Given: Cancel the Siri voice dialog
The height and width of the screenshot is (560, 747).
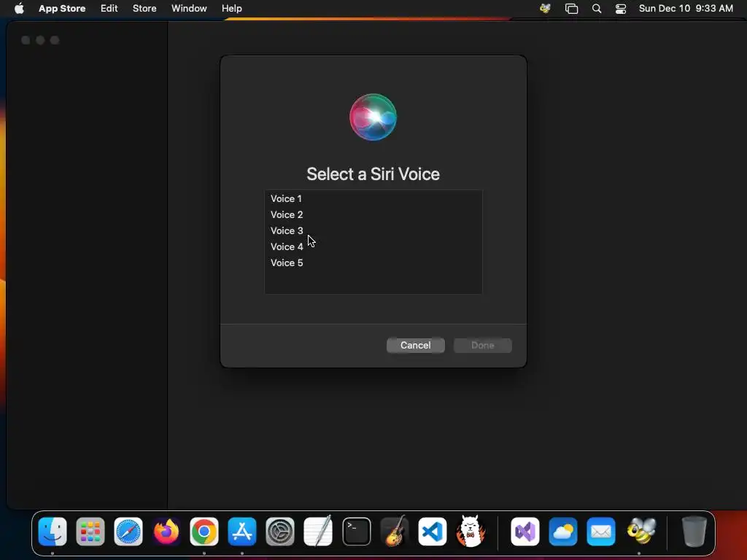Looking at the screenshot, I should pyautogui.click(x=415, y=345).
